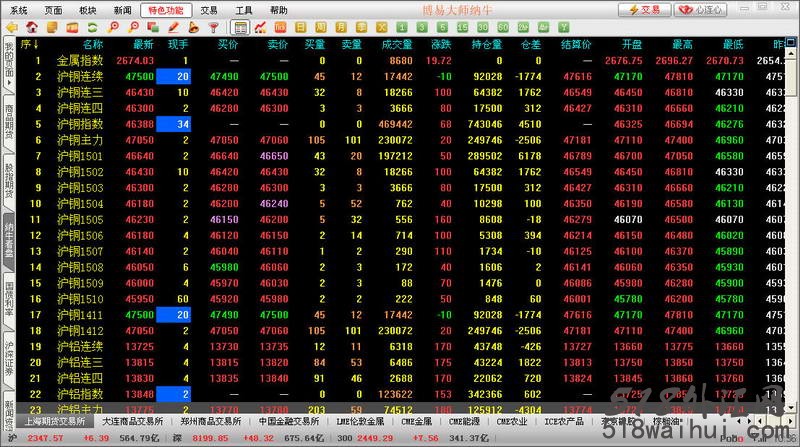Viewport: 800px width, 447px height.
Task: Select 60-minute period button
Action: coord(503,28)
